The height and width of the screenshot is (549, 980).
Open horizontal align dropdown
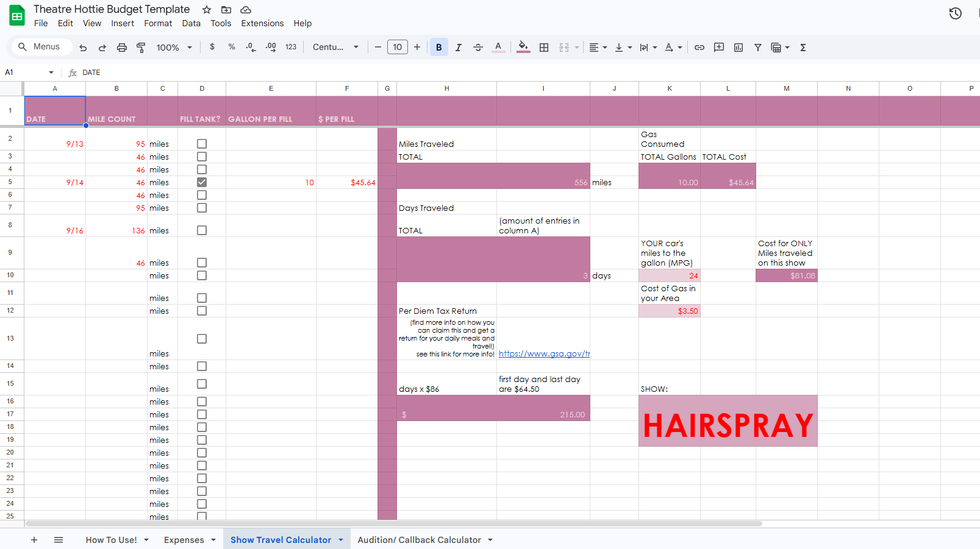click(x=598, y=48)
